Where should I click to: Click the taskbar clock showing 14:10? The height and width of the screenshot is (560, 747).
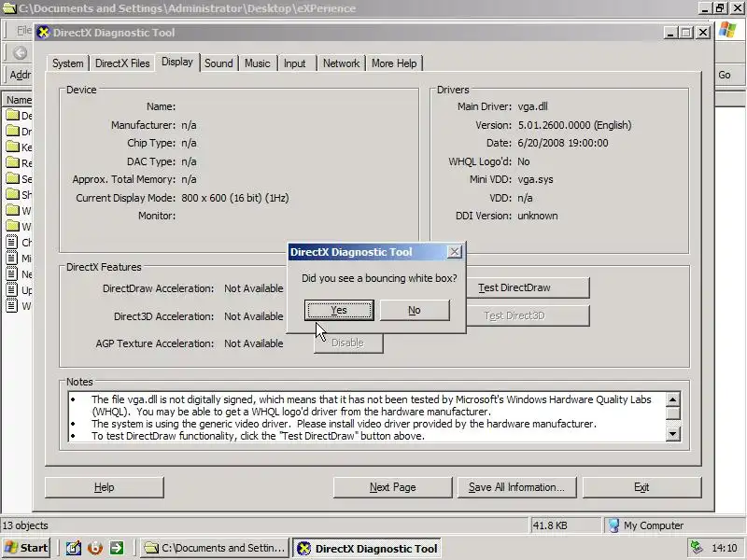click(725, 548)
